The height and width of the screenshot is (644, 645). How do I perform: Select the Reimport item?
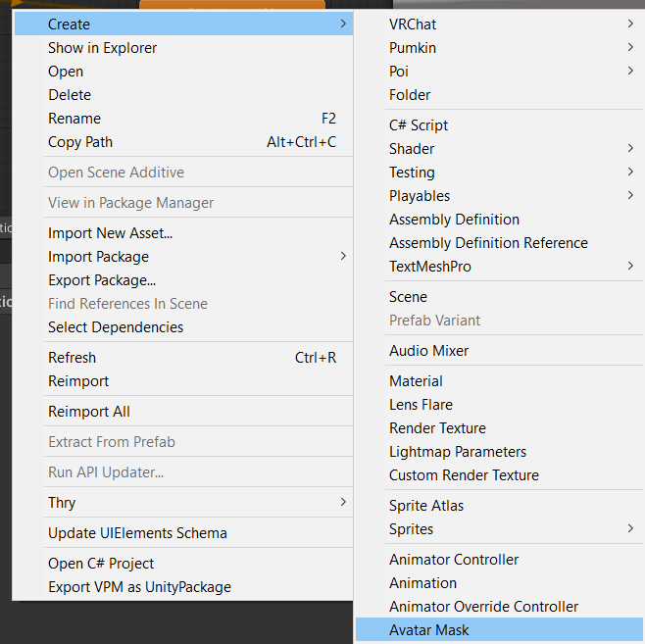(183, 380)
